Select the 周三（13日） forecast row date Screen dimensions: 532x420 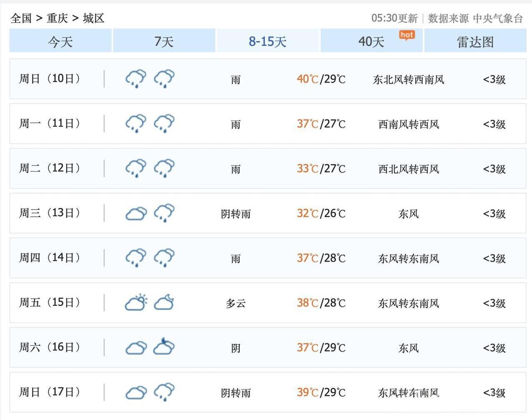coord(50,213)
